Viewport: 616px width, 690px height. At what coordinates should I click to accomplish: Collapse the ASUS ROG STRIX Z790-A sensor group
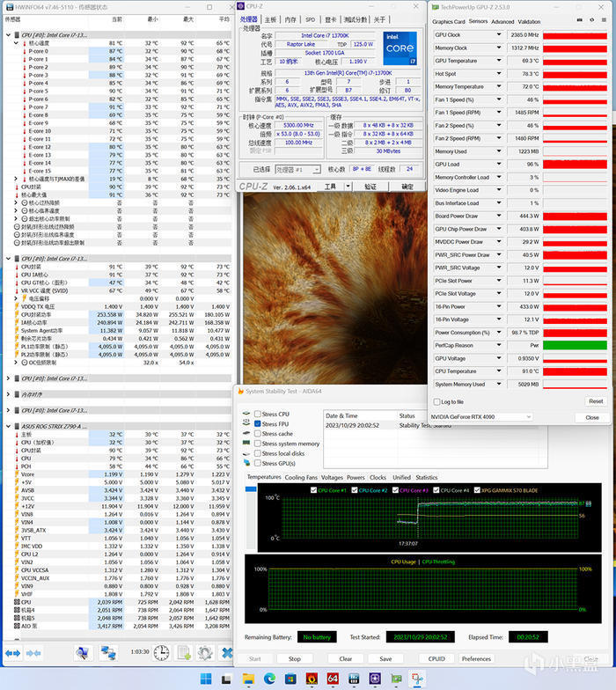[9, 426]
